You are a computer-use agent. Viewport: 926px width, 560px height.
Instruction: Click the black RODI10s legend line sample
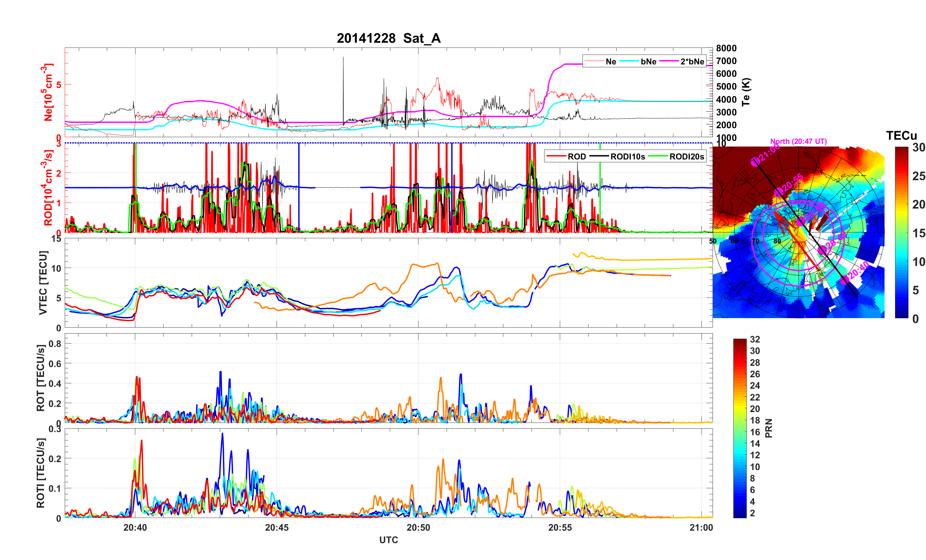599,156
